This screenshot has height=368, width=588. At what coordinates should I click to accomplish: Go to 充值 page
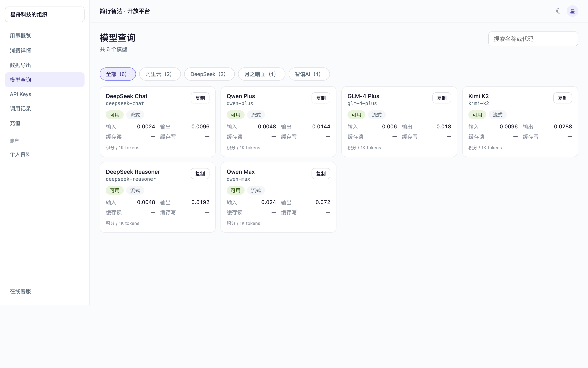pos(45,123)
